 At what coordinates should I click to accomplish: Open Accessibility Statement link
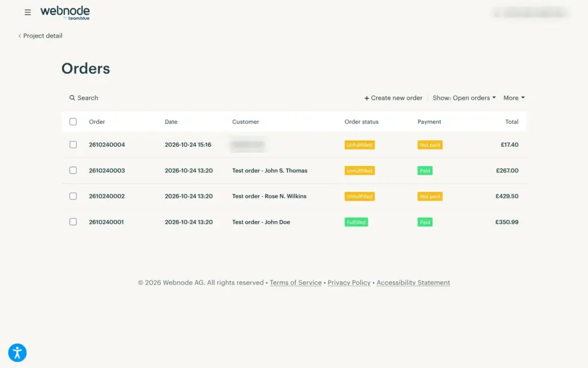pos(413,282)
